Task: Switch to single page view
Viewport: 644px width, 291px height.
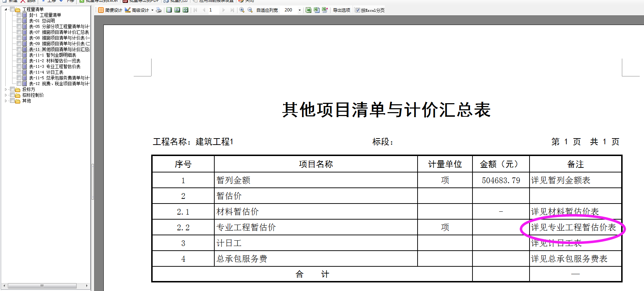Action: pos(169,10)
